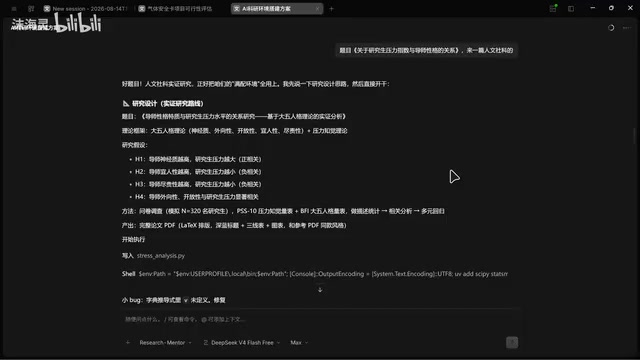Click the 开始执行 text line
This screenshot has width=640, height=360.
coord(133,240)
